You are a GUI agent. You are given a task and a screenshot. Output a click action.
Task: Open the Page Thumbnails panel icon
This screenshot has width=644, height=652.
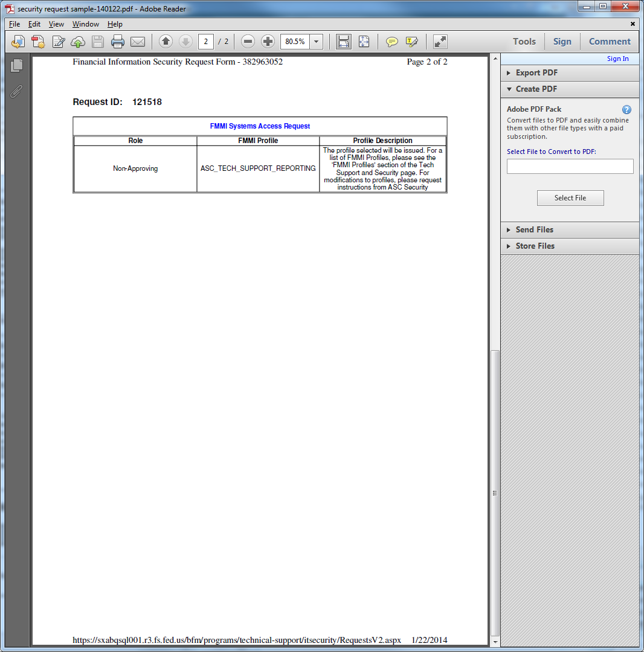[x=16, y=65]
